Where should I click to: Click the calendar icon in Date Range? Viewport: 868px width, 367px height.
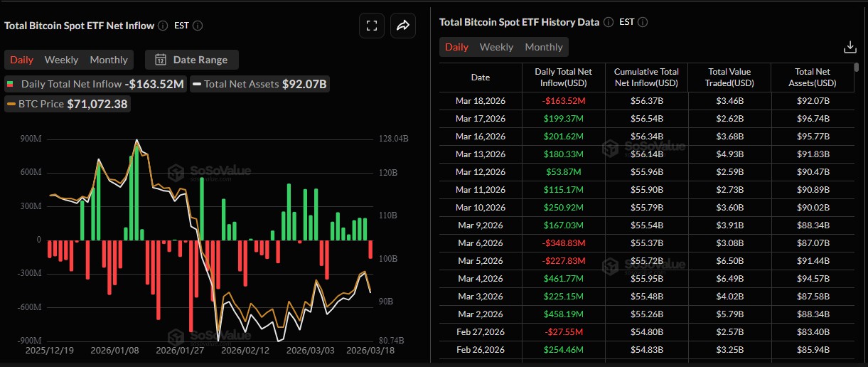pos(161,60)
